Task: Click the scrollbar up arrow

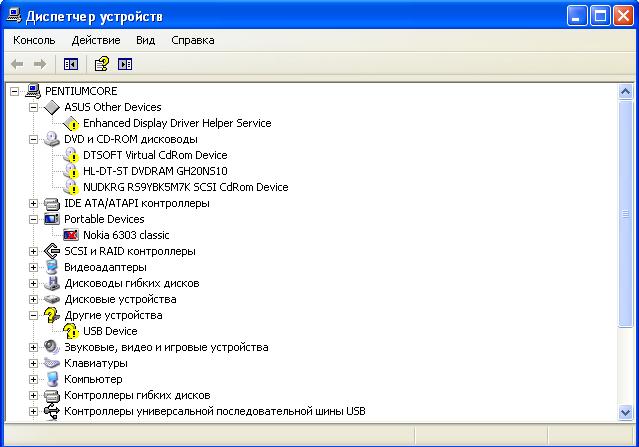Action: point(625,92)
